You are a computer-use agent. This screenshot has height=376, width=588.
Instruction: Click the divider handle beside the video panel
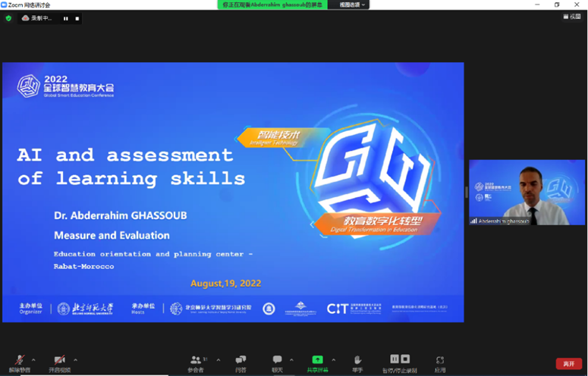pyautogui.click(x=466, y=193)
